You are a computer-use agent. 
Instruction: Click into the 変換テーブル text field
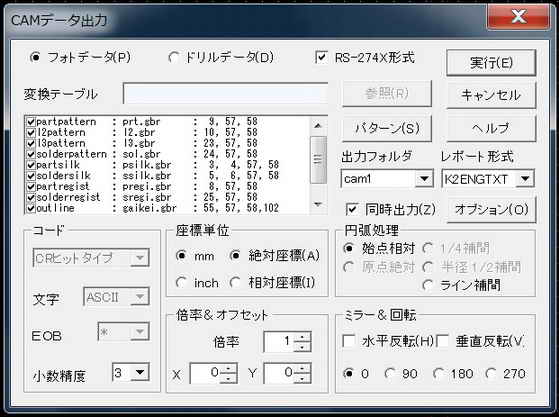226,93
